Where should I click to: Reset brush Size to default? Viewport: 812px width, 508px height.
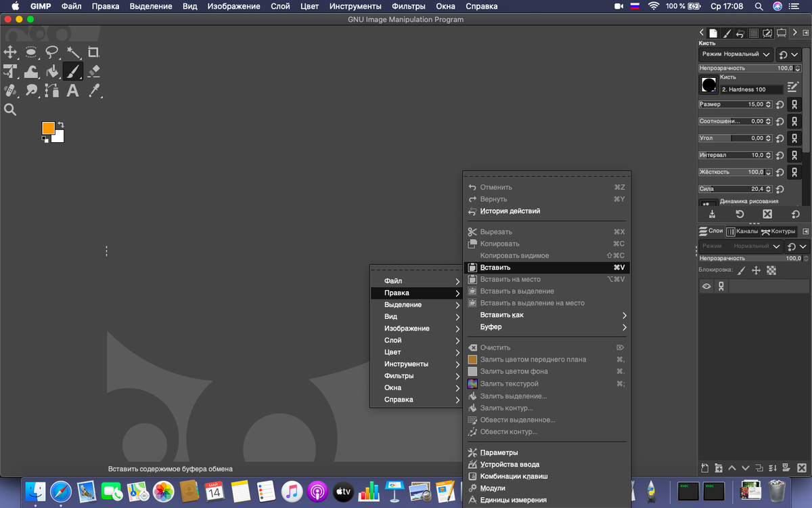[780, 105]
